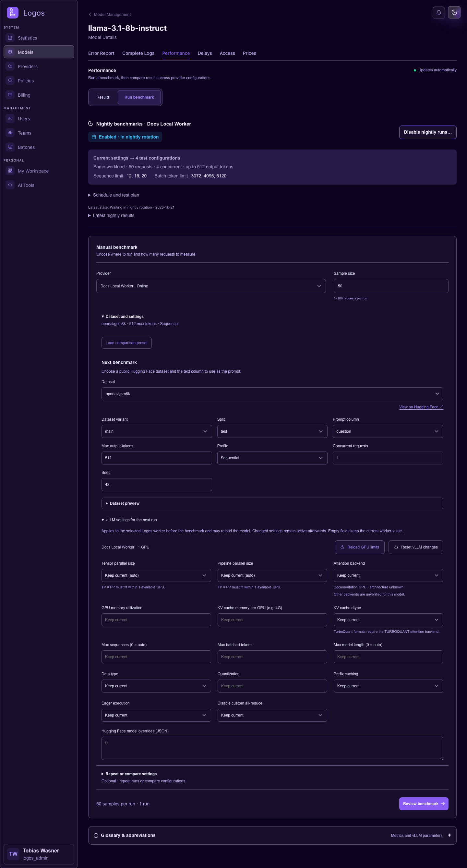Switch to the Results view
The image size is (467, 868).
(x=103, y=97)
